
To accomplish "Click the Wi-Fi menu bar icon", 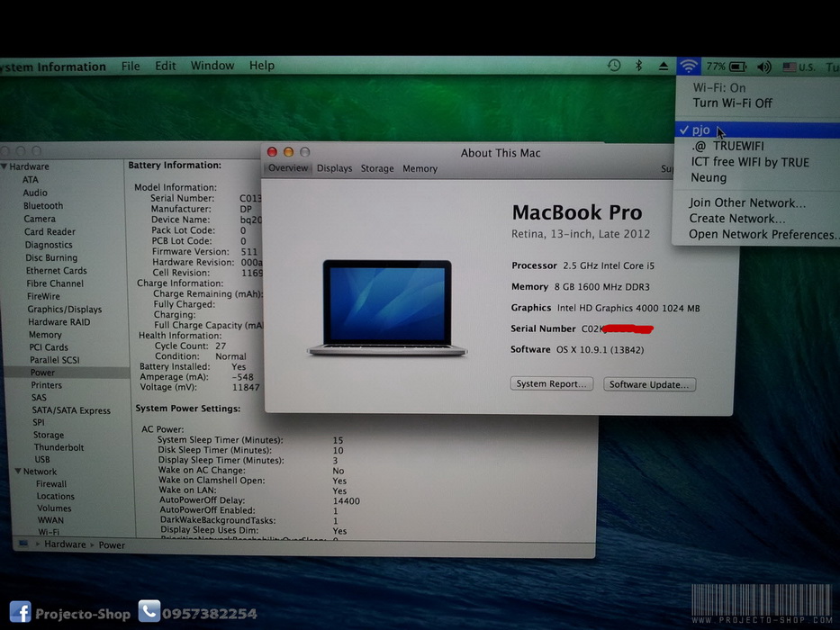I will [689, 67].
